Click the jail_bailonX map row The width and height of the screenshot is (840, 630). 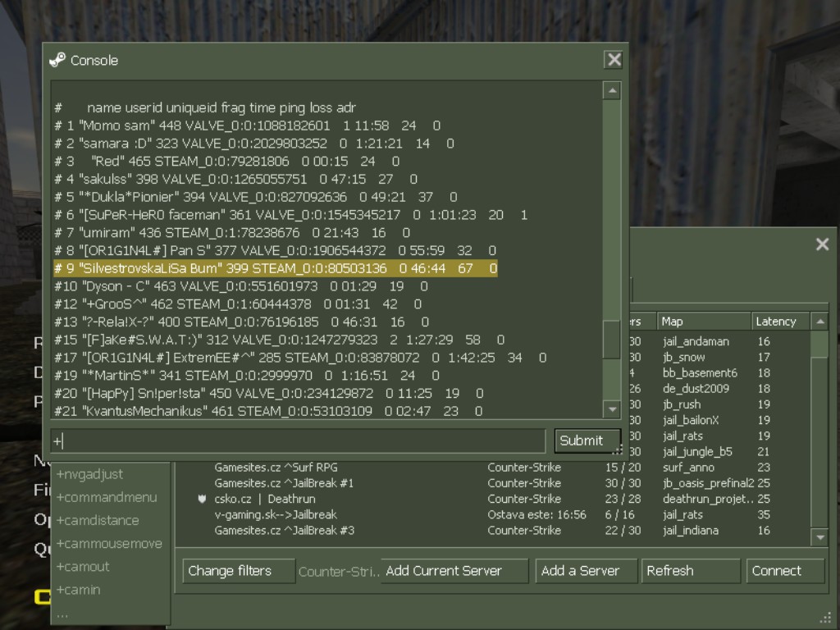691,420
